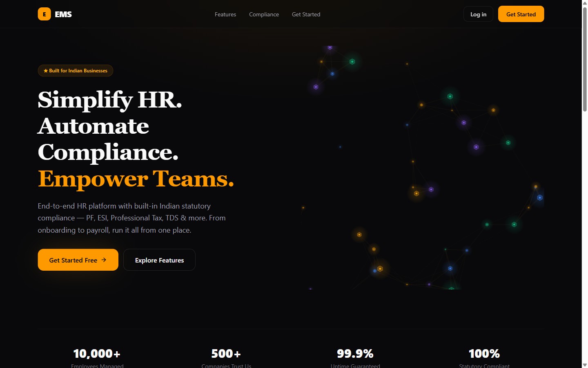The height and width of the screenshot is (368, 588).
Task: Click the page scrollbar thumb
Action: [x=585, y=59]
